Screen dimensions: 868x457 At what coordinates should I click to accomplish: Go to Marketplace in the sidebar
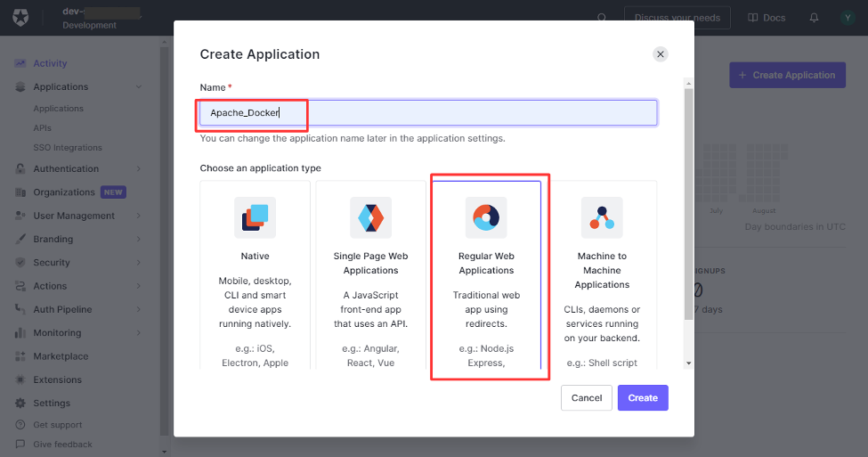click(x=61, y=356)
